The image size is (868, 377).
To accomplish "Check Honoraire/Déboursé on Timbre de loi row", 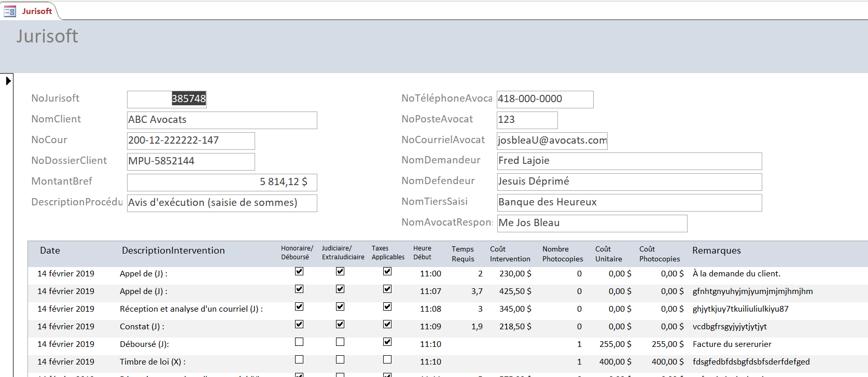I will click(299, 359).
